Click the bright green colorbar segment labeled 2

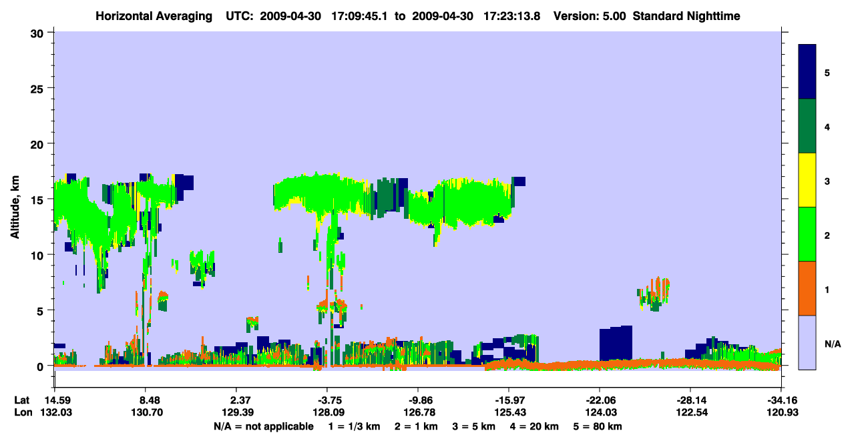pos(807,234)
